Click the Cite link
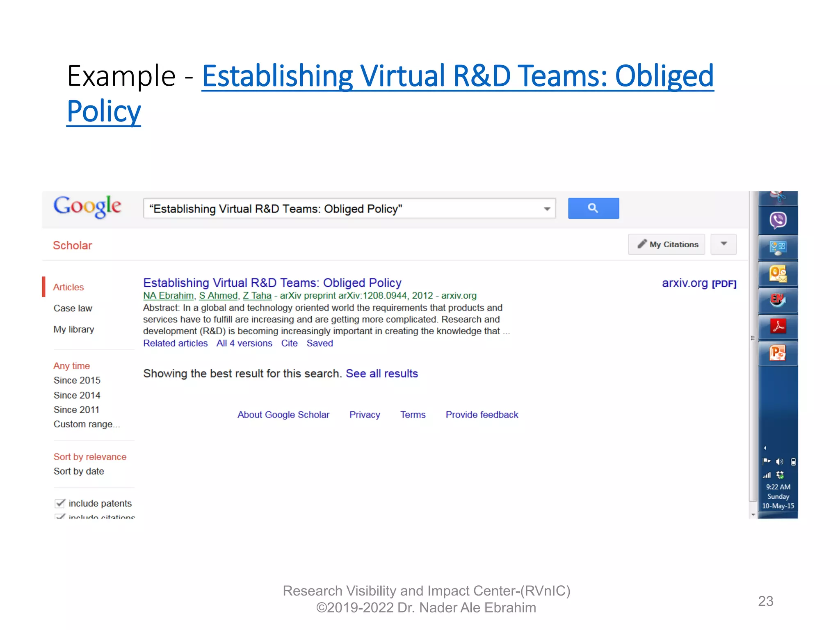 (290, 343)
